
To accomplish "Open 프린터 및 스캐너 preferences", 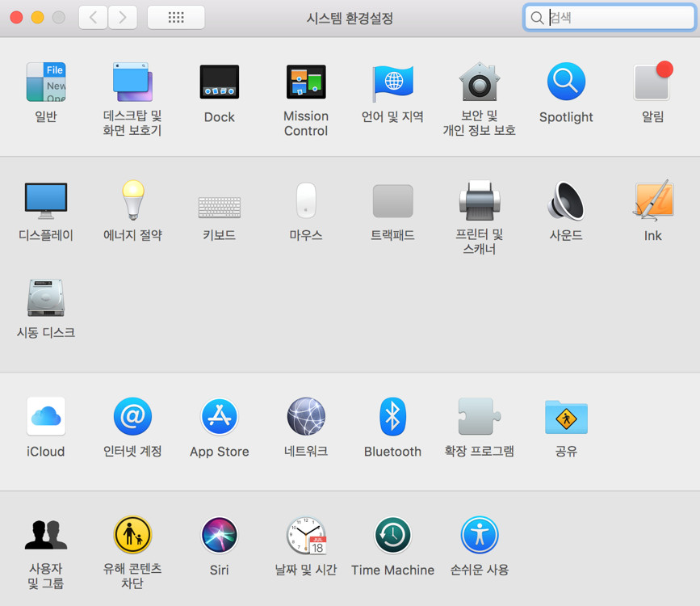I will [480, 200].
